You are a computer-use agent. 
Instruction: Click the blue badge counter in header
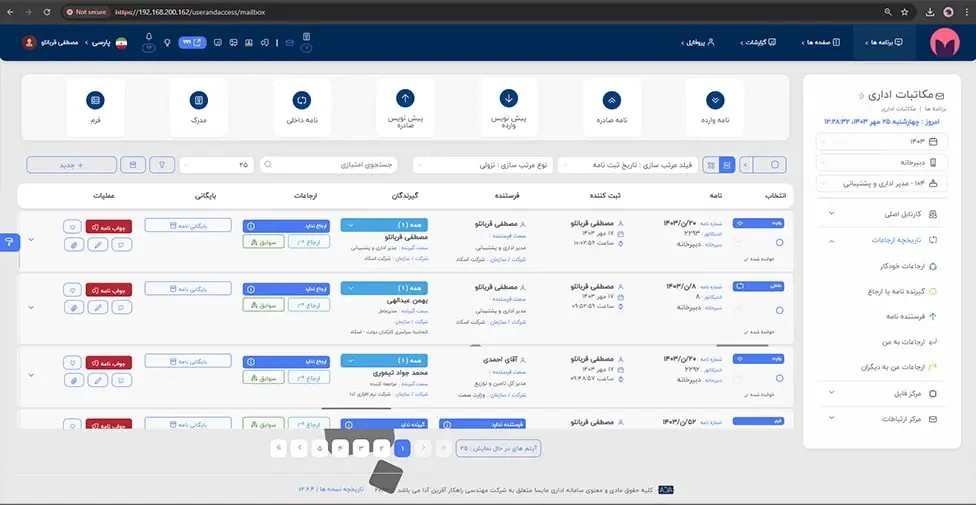pos(192,42)
